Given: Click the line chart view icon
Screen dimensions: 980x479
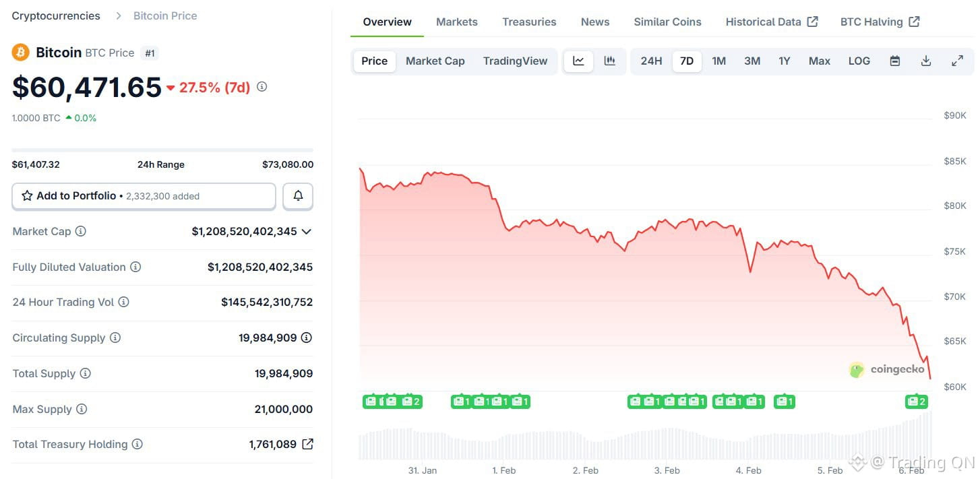Looking at the screenshot, I should pyautogui.click(x=578, y=61).
